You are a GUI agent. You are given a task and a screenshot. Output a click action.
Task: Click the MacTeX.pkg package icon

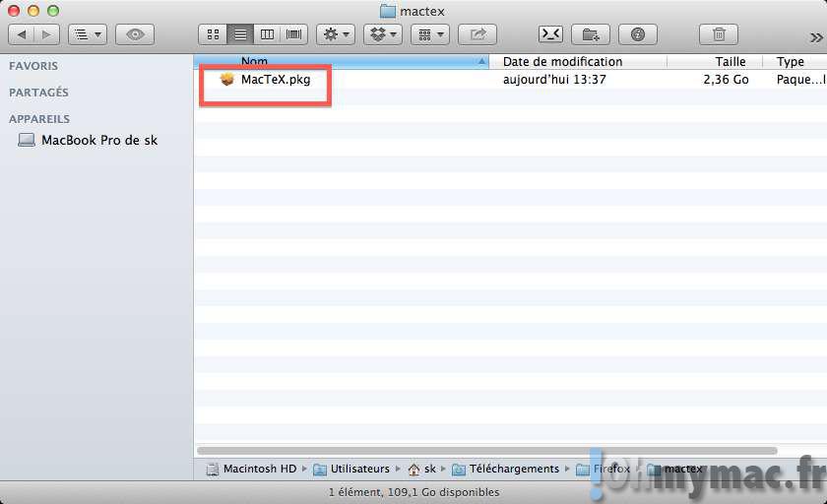coord(227,79)
